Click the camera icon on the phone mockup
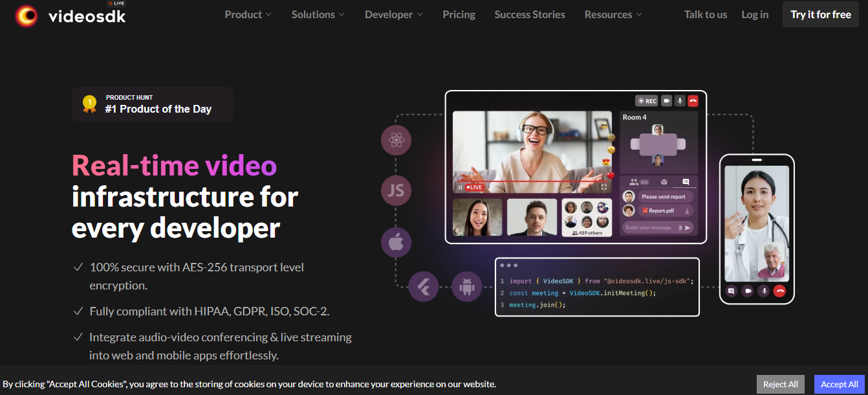The width and height of the screenshot is (868, 395). pyautogui.click(x=747, y=291)
